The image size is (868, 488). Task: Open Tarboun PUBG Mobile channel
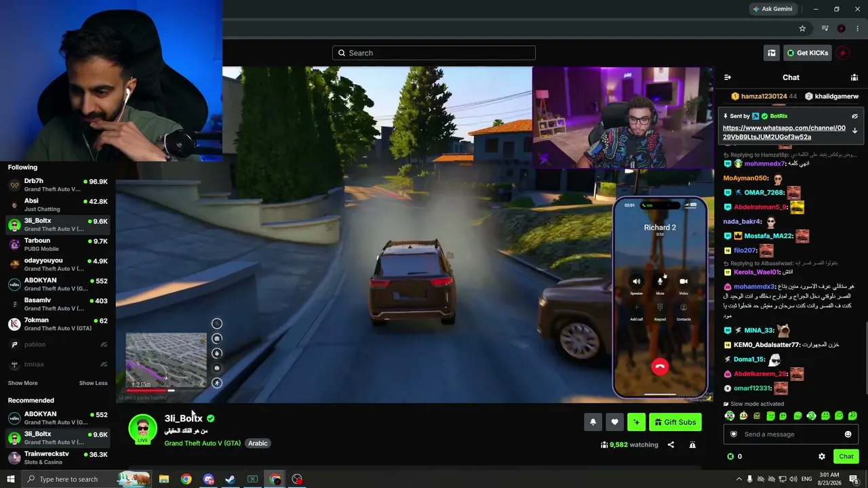58,245
